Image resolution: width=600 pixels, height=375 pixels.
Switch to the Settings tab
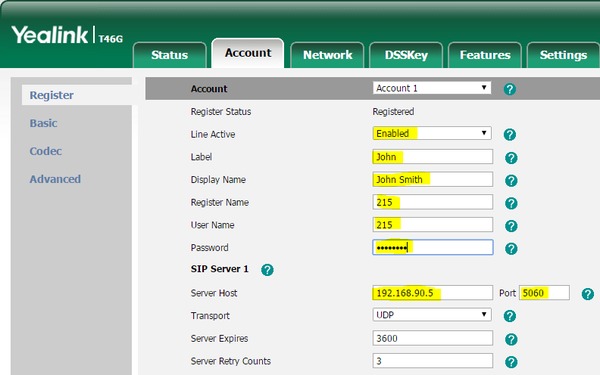point(563,55)
